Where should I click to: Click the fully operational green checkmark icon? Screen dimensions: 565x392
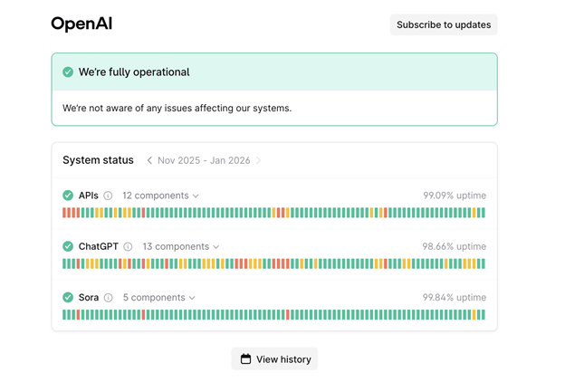coord(68,72)
